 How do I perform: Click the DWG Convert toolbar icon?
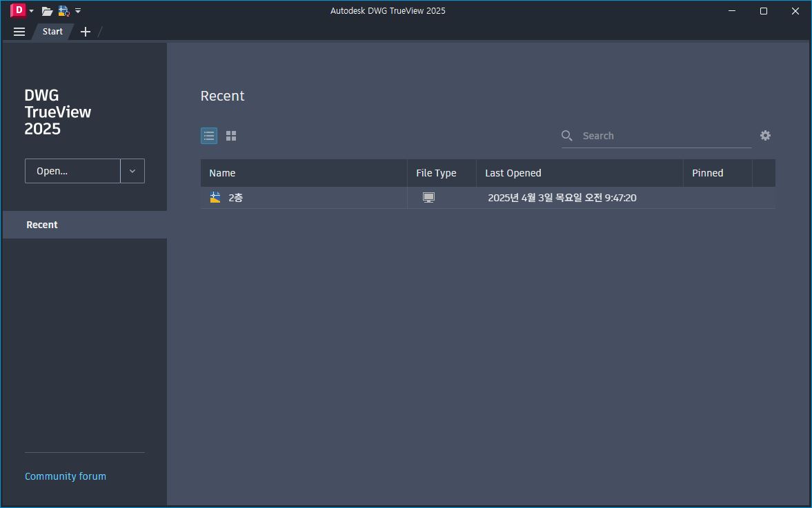click(x=63, y=11)
